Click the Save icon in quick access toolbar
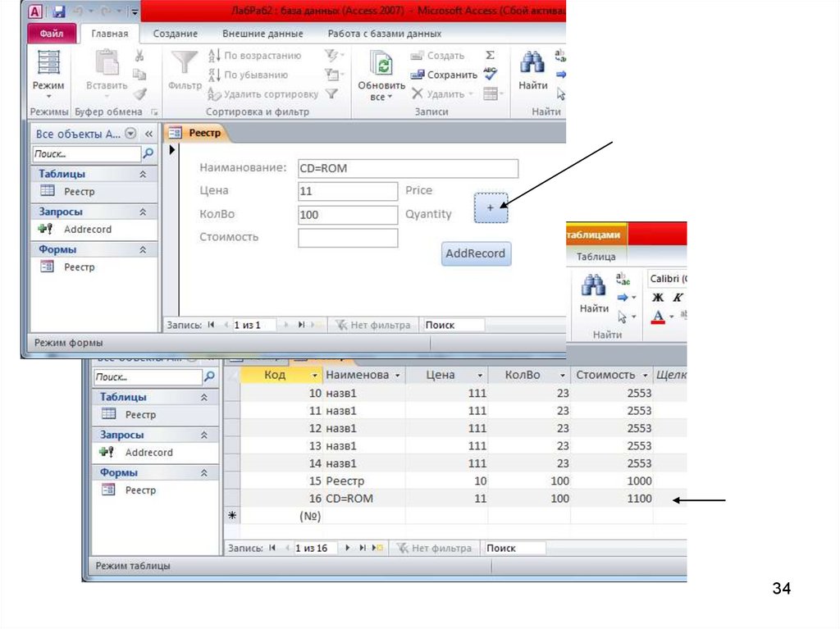 59,12
